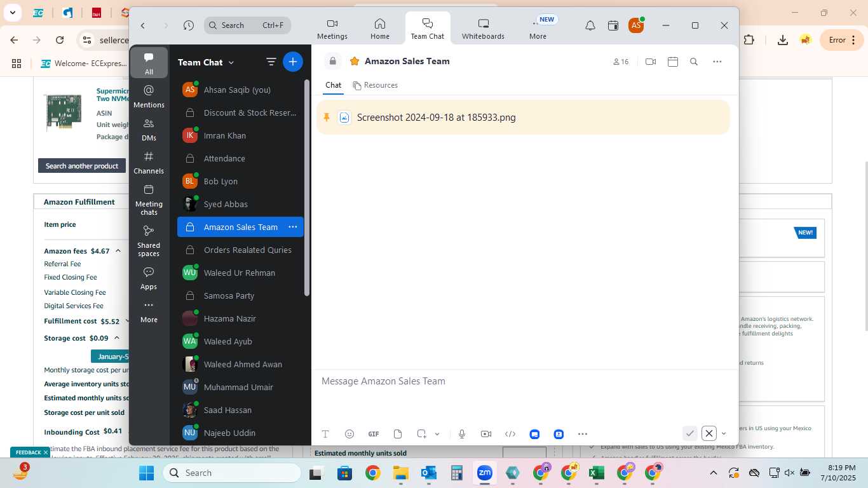Click the Message Amazon Sales Team field

coord(525,381)
